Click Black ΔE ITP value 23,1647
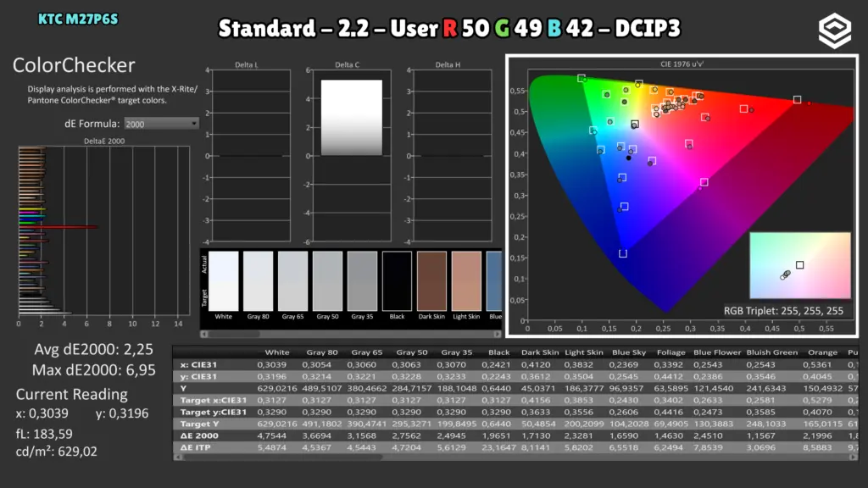Screen dimensions: 868x488 coord(498,447)
